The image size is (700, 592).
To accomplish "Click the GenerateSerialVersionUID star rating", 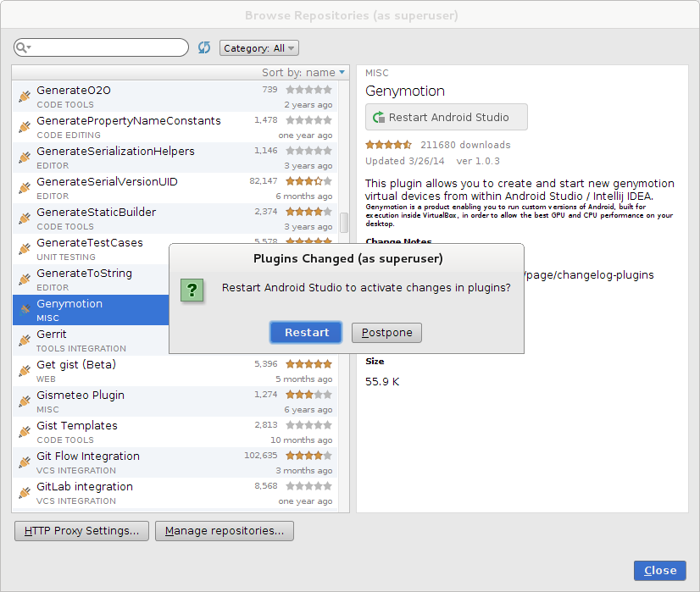I will 309,181.
